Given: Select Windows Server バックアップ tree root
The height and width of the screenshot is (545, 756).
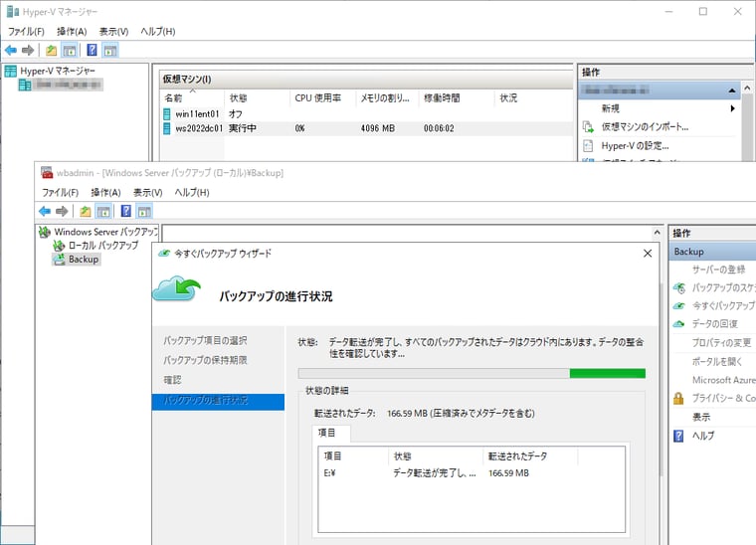Looking at the screenshot, I should coord(98,232).
